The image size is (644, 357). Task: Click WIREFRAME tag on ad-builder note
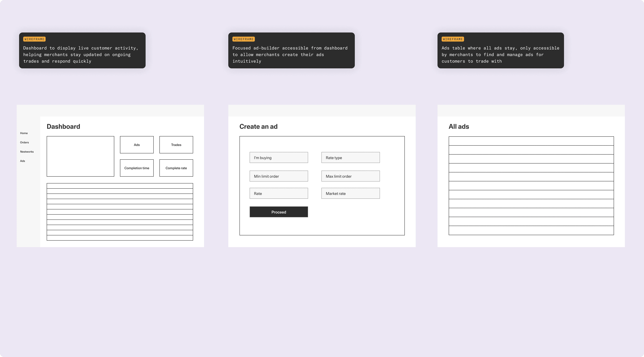click(243, 39)
